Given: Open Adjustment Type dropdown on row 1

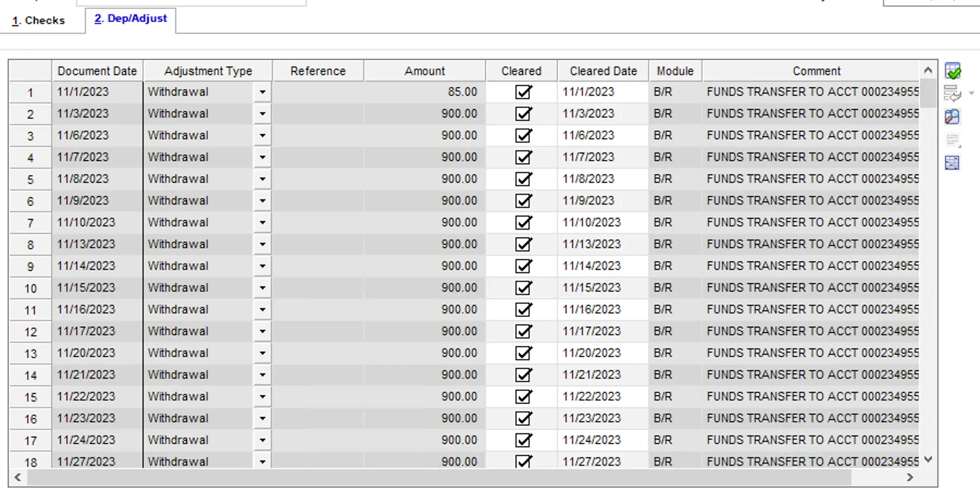Looking at the screenshot, I should (262, 92).
